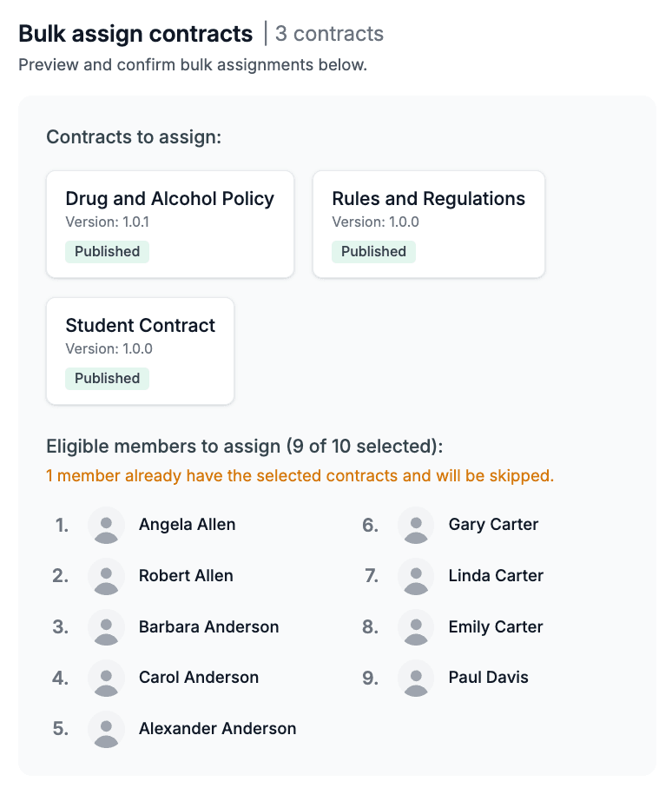Screen dimensions: 672x808
Task: Click Linda Carter's avatar icon
Action: (416, 576)
